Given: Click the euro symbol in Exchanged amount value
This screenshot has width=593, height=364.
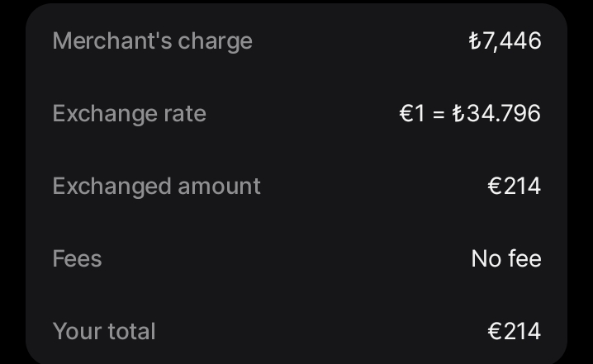Looking at the screenshot, I should [x=494, y=186].
